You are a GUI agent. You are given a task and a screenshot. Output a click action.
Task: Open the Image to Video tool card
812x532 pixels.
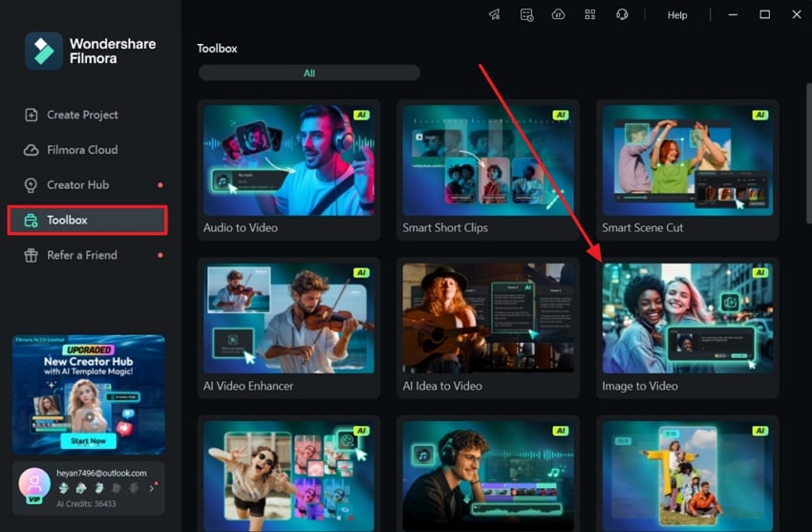pyautogui.click(x=687, y=329)
